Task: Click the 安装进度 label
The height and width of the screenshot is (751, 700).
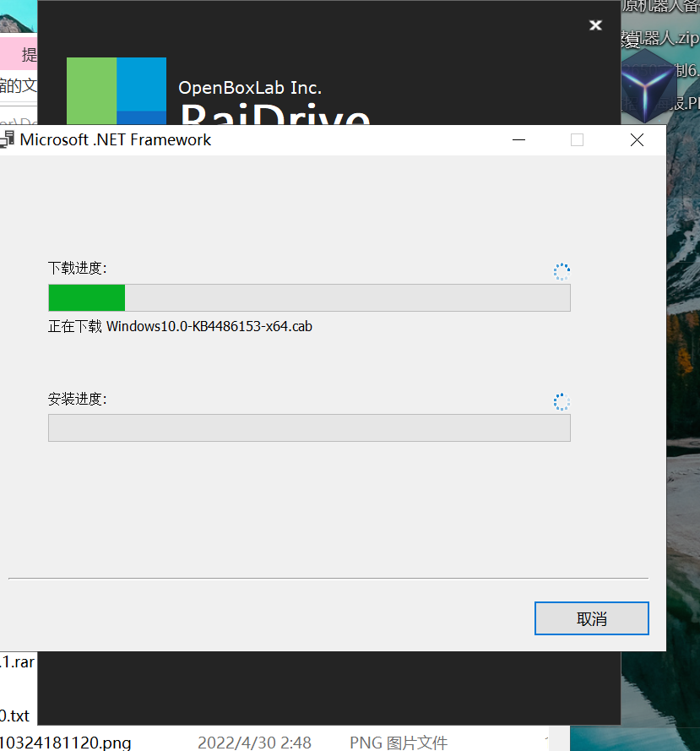Action: point(77,399)
